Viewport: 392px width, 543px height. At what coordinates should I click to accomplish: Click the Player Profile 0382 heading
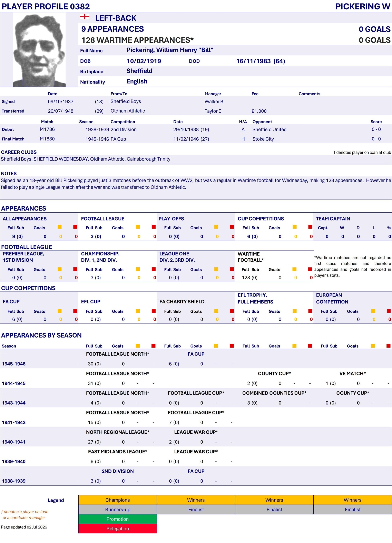pyautogui.click(x=46, y=7)
